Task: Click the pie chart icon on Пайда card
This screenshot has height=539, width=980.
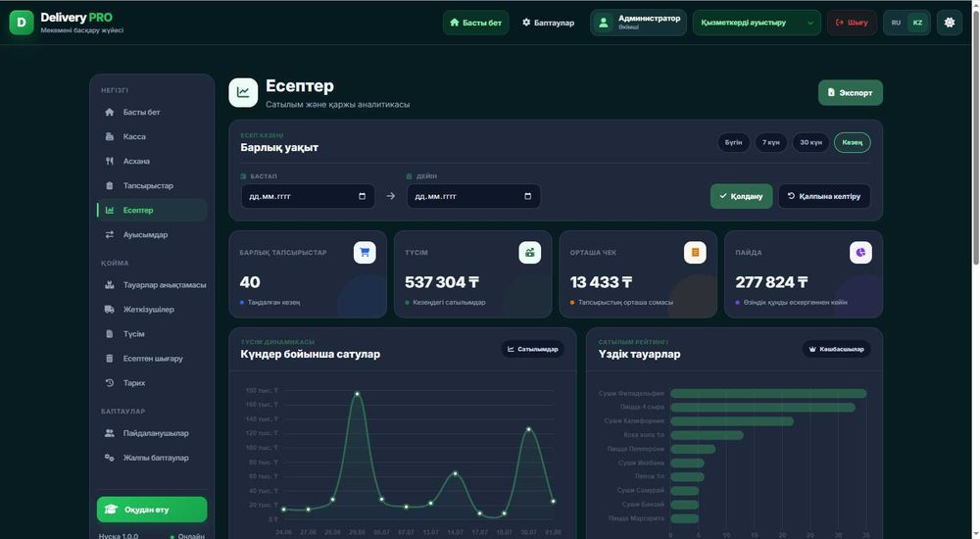Action: [x=860, y=253]
